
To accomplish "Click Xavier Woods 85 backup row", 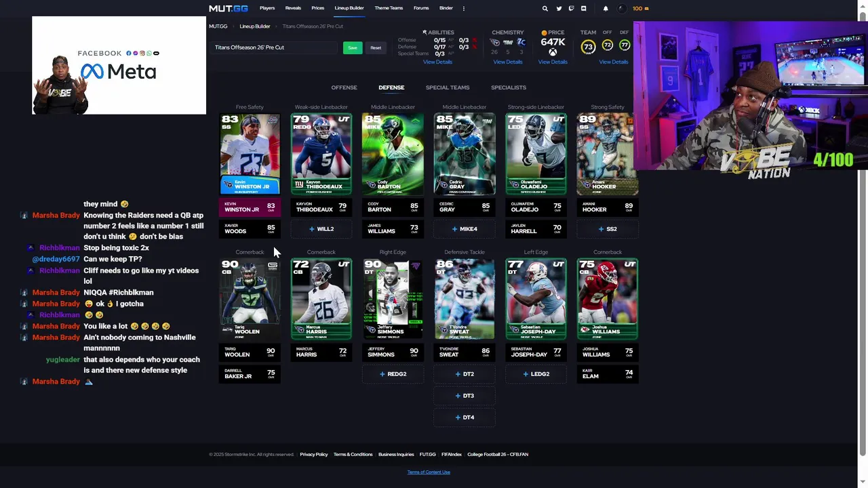I will click(x=250, y=228).
